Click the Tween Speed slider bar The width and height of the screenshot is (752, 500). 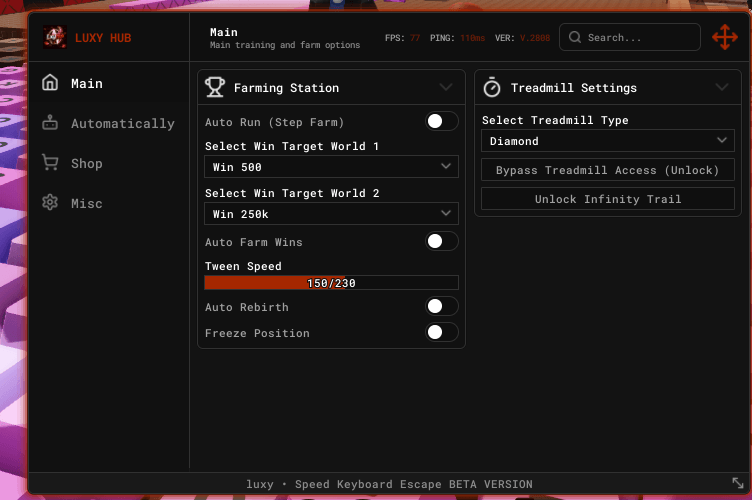click(331, 283)
